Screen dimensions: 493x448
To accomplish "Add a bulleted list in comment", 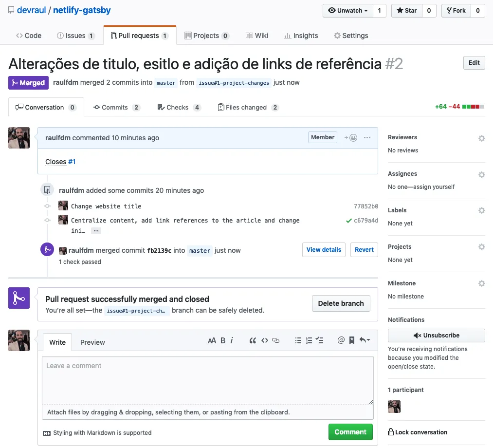I will pyautogui.click(x=298, y=340).
